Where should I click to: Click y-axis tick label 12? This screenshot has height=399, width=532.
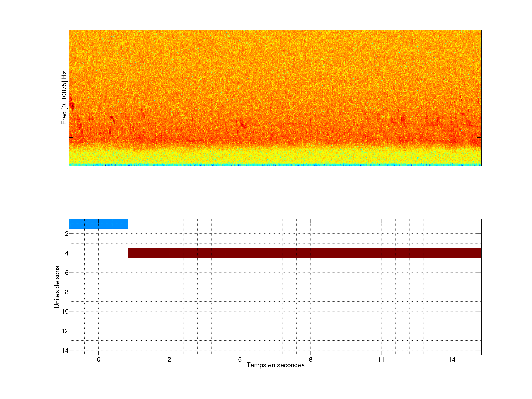click(x=65, y=331)
